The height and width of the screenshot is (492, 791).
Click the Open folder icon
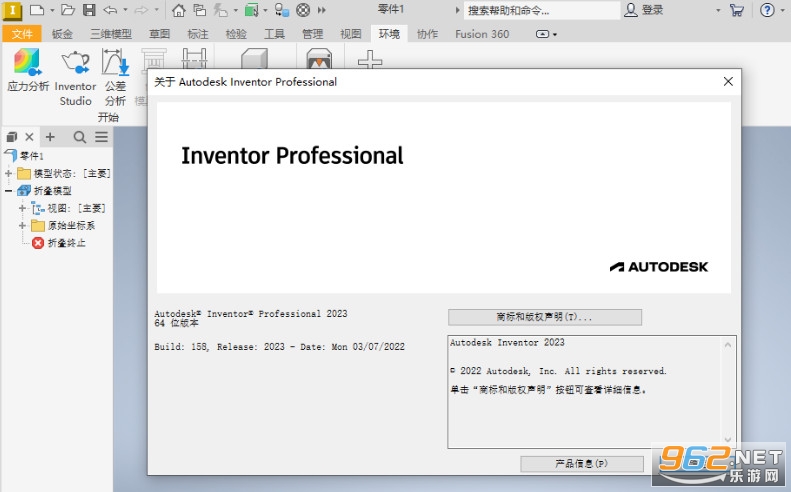[68, 10]
